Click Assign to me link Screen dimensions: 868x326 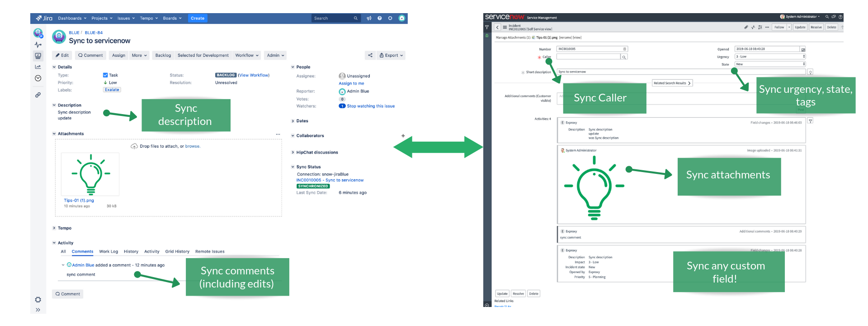click(x=351, y=83)
